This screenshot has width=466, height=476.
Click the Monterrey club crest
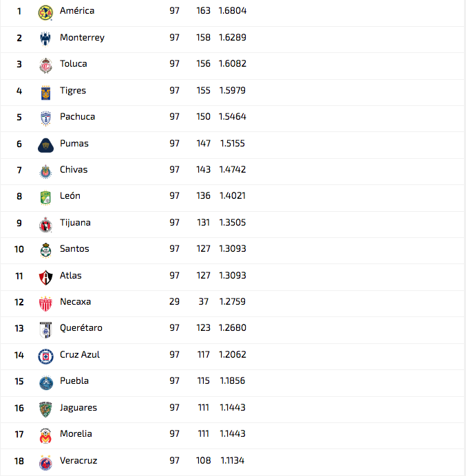coord(45,39)
